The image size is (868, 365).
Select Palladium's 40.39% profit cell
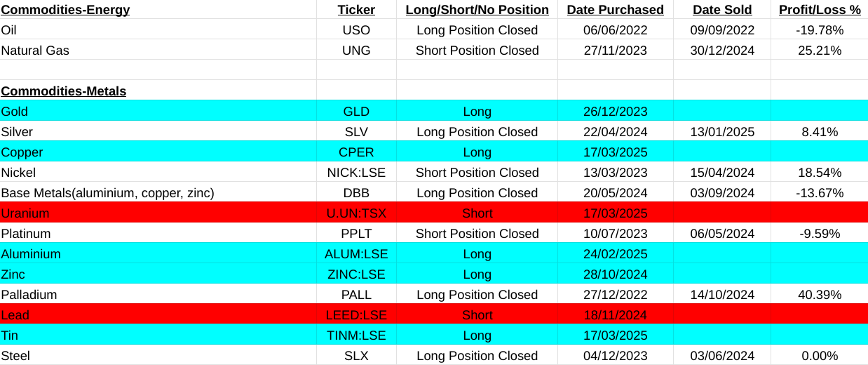820,295
